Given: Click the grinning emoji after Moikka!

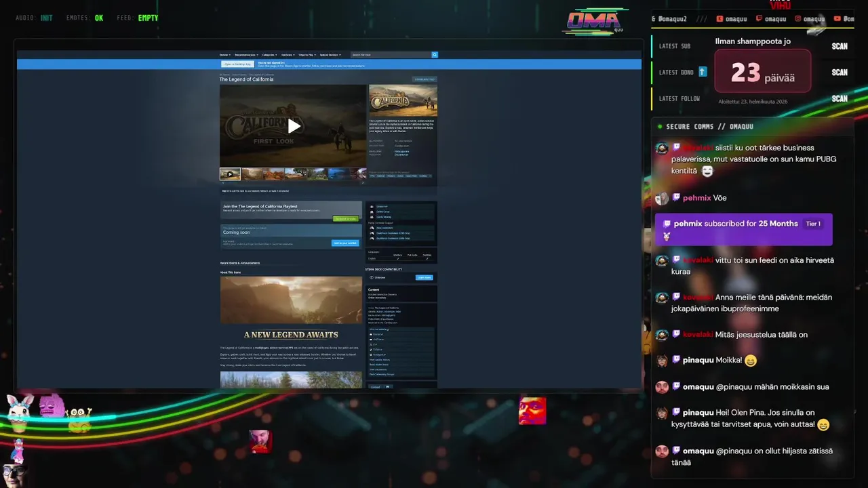Looking at the screenshot, I should tap(750, 361).
